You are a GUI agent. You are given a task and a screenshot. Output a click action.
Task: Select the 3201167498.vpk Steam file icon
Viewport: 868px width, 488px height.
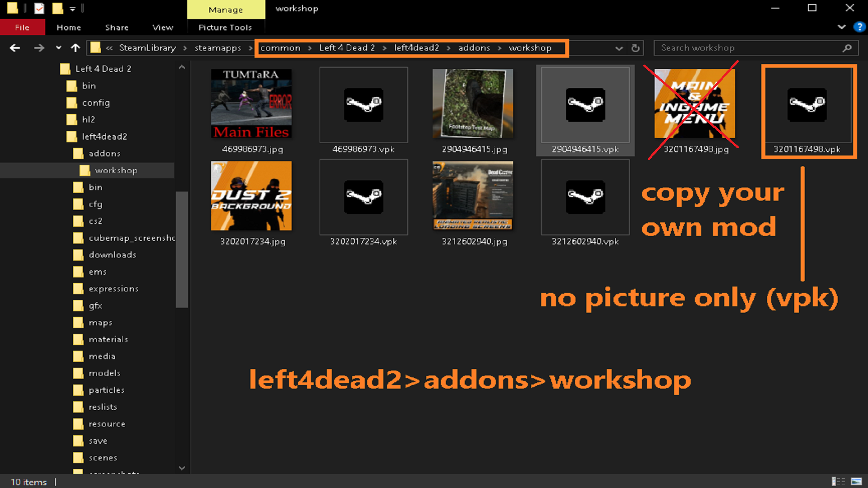pos(807,105)
